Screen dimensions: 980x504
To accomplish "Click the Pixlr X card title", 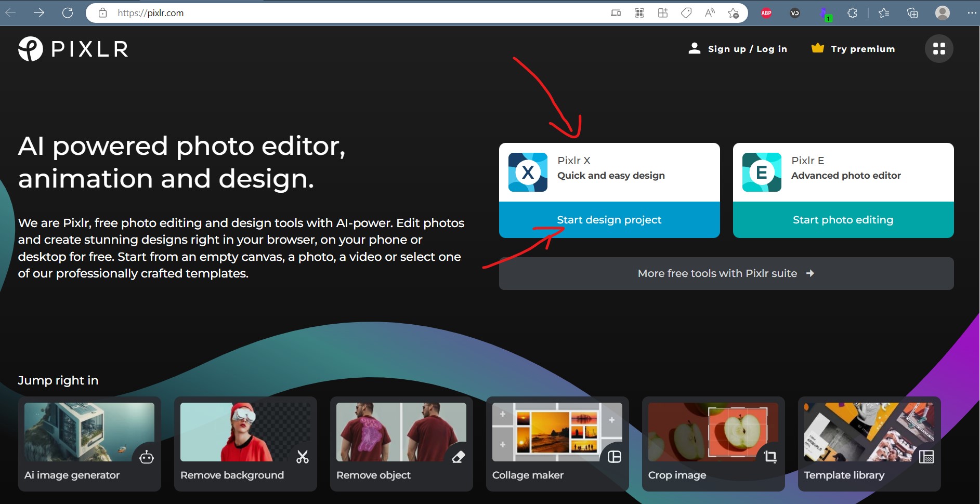I will pos(574,161).
